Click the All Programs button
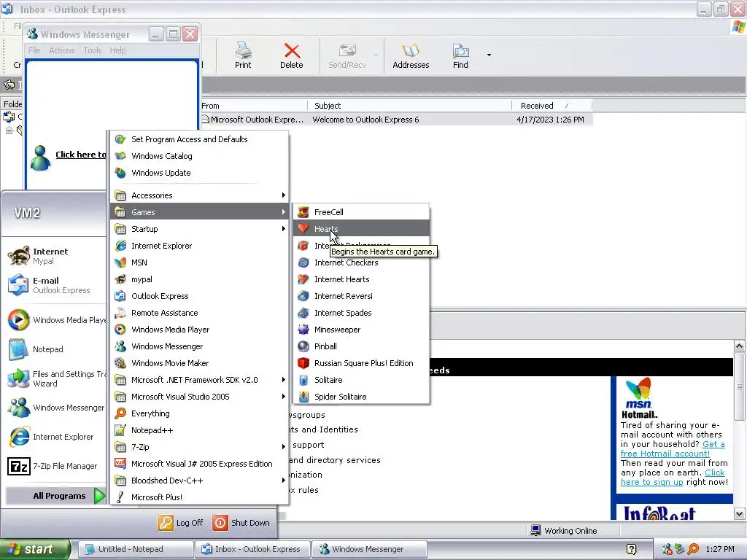 coord(55,496)
